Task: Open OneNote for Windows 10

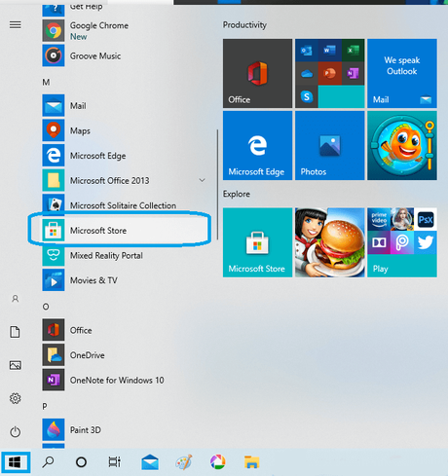Action: click(124, 380)
